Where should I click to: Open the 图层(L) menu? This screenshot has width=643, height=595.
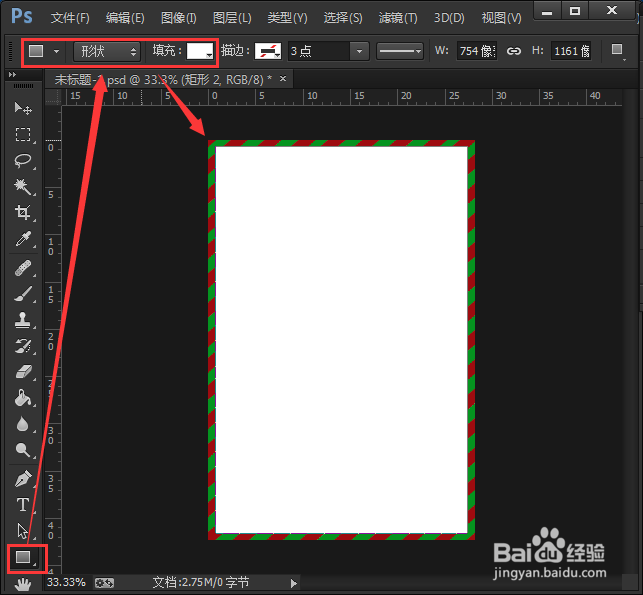click(x=232, y=18)
